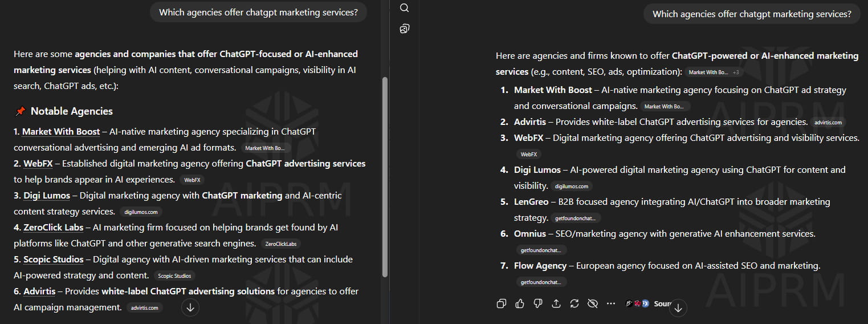Click the advirtis.com citation chip in right pane
This screenshot has height=324, width=868.
828,123
